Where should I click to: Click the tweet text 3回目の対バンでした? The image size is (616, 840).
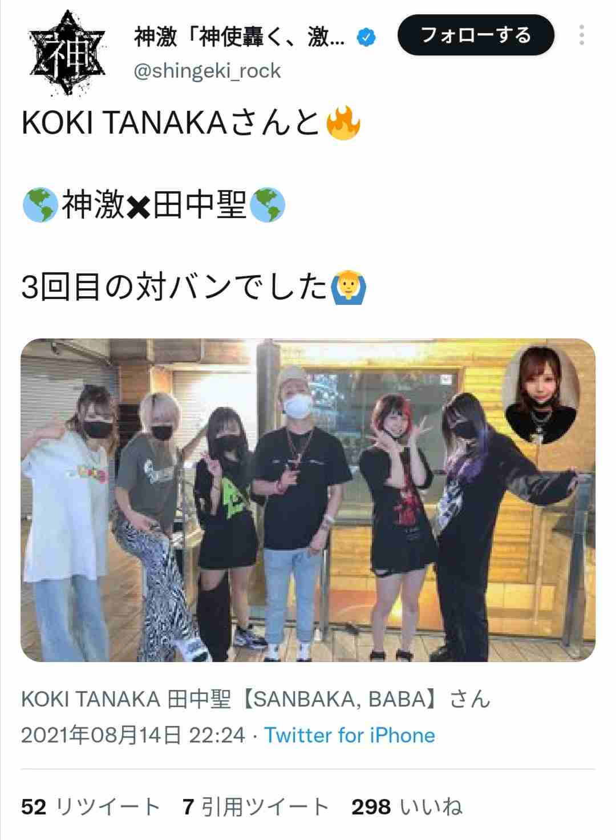[175, 287]
